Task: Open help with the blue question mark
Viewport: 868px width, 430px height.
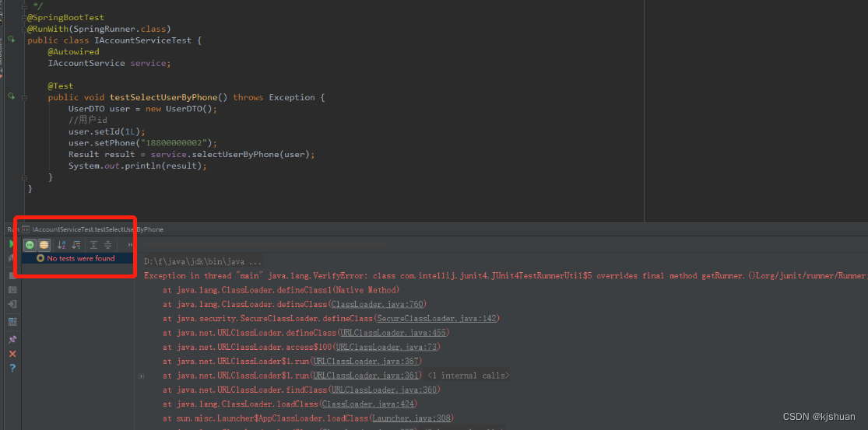Action: tap(12, 368)
